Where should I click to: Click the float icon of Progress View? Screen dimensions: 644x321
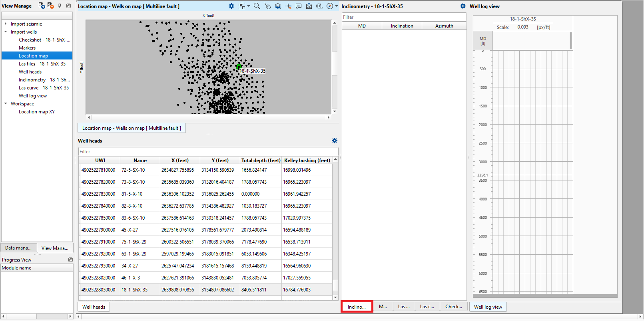70,260
